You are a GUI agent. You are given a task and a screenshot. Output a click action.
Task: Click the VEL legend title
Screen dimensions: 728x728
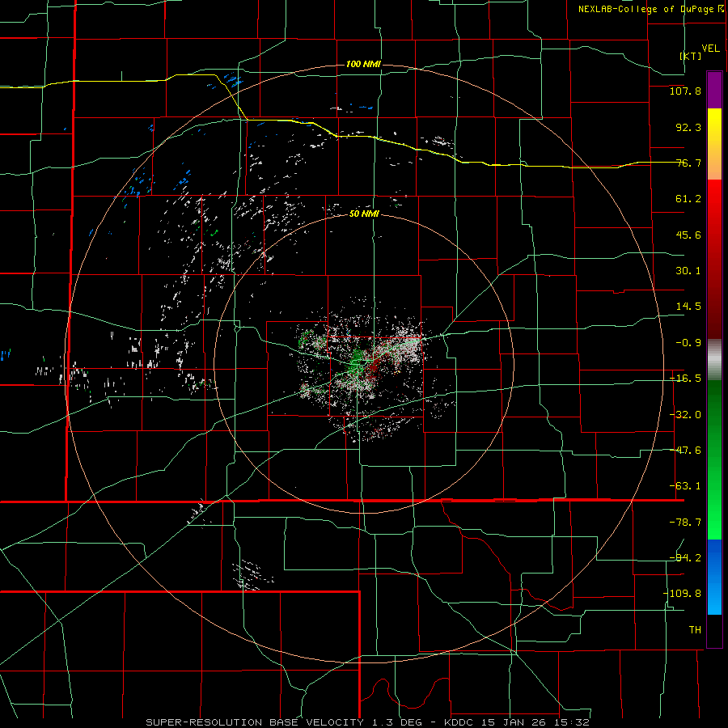[x=710, y=49]
